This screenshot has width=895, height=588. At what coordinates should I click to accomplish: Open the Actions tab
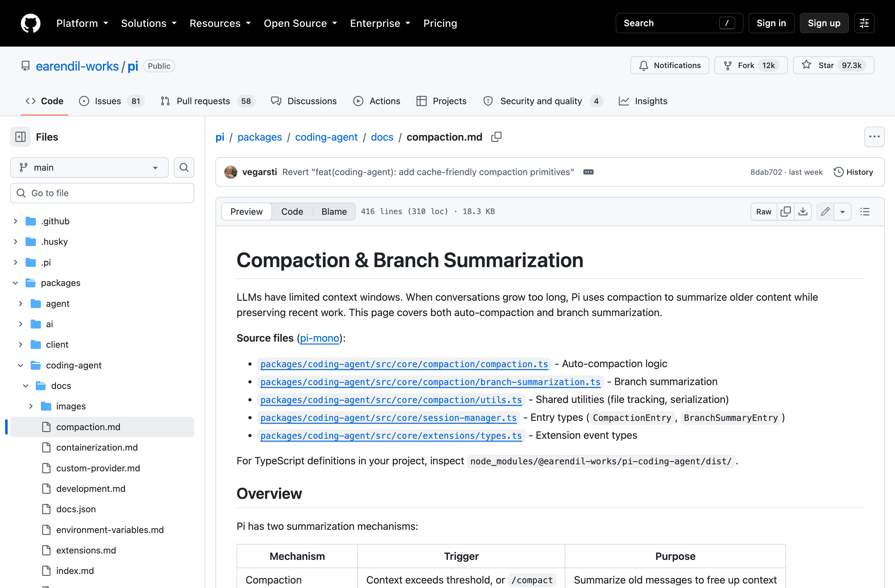(377, 101)
